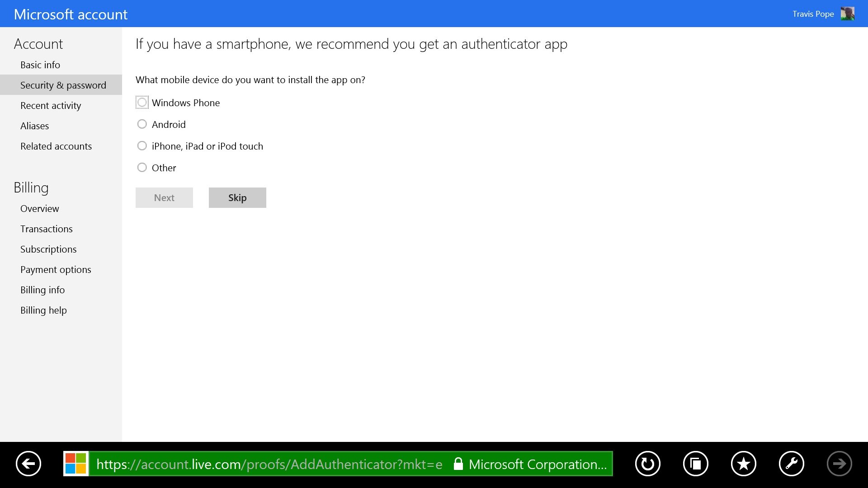
Task: Click the favorites star icon
Action: 744,463
